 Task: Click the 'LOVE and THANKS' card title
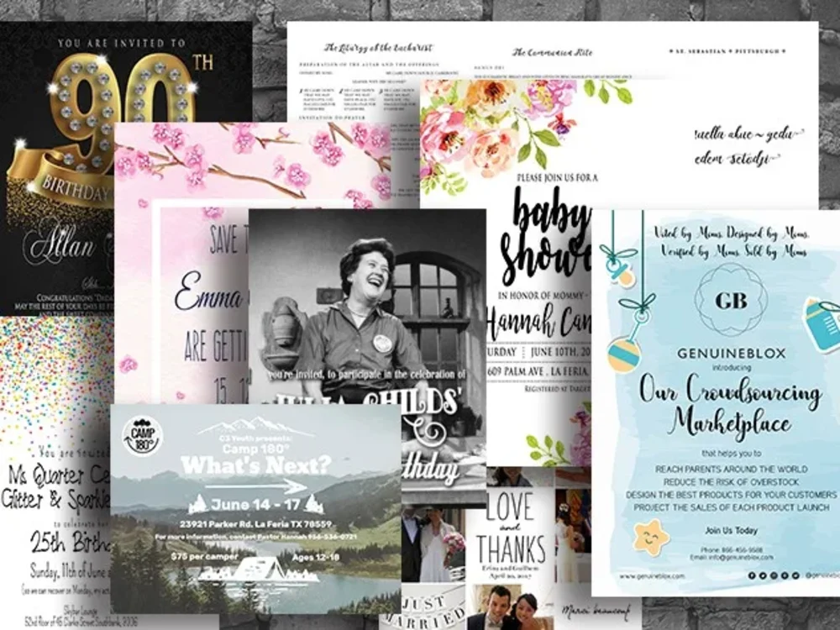coord(510,528)
